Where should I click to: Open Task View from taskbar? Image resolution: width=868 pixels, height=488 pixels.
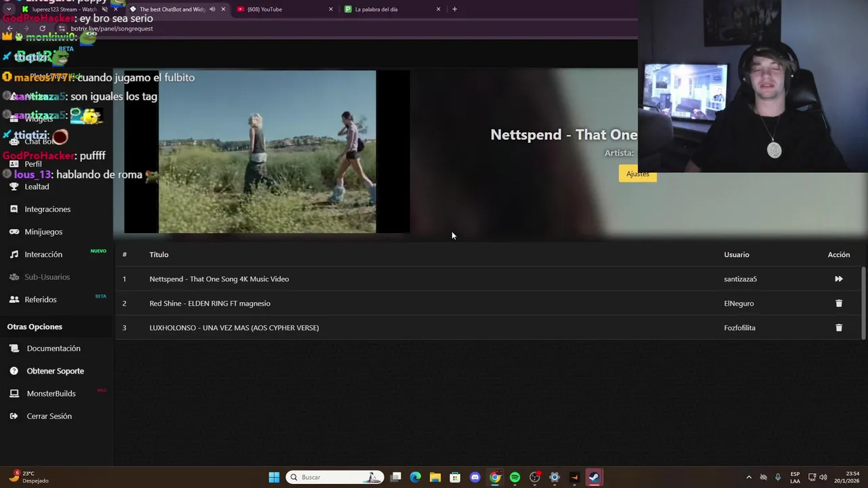[395, 477]
